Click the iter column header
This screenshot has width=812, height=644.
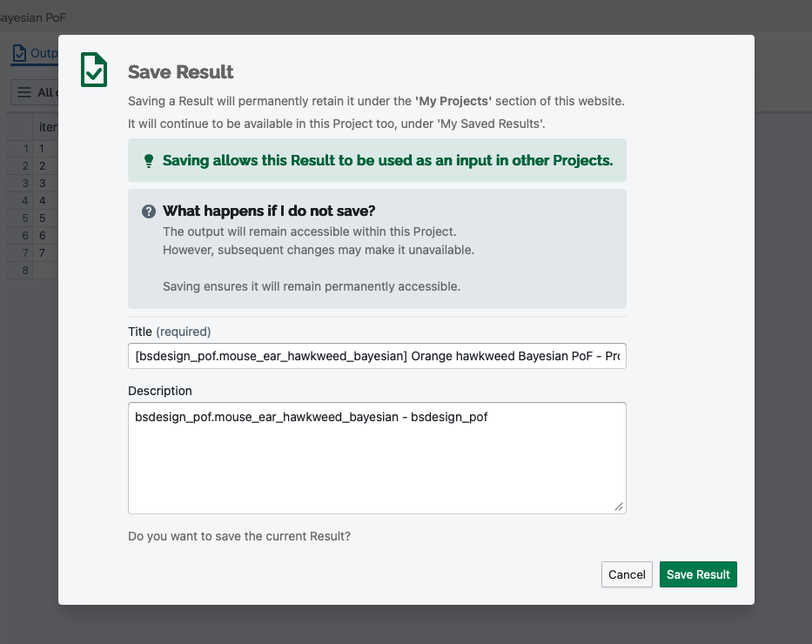(x=48, y=127)
